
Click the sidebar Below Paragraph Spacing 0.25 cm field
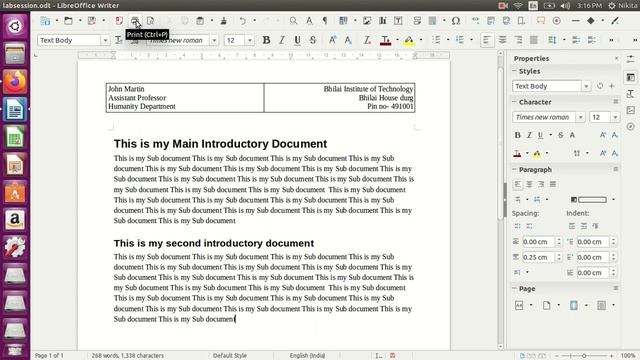[538, 257]
